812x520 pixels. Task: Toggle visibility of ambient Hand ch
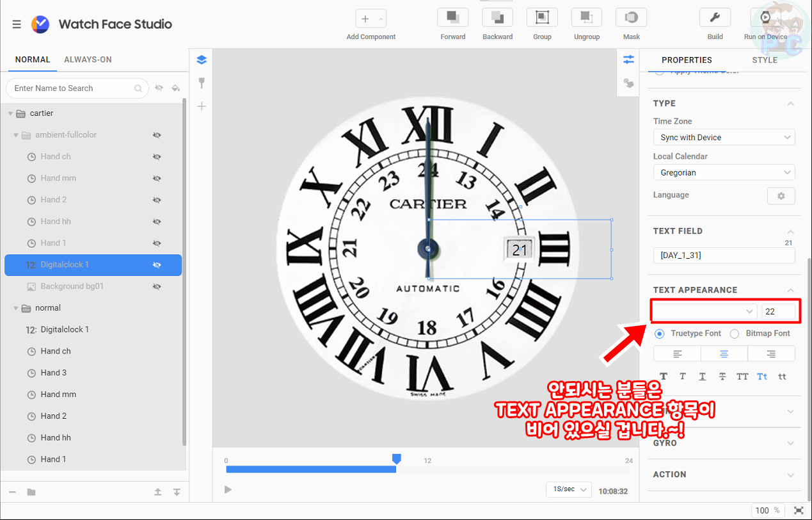[157, 157]
